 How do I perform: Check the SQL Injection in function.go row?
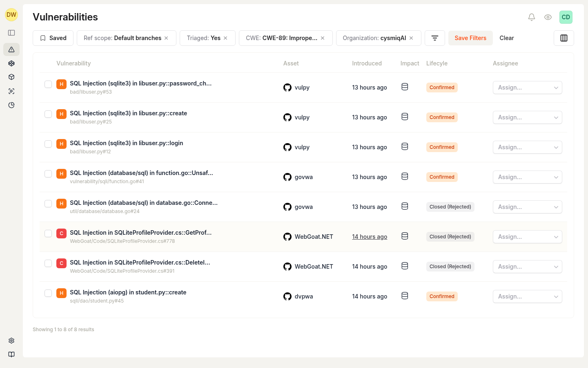[x=48, y=174]
